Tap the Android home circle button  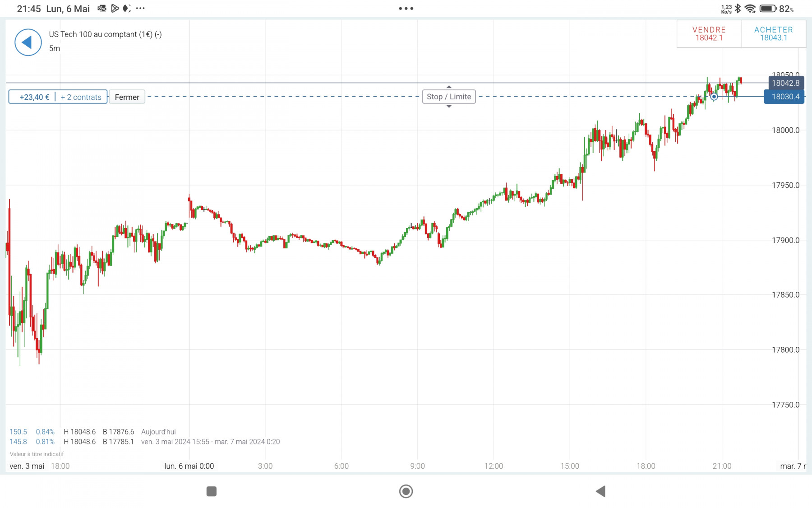point(406,491)
